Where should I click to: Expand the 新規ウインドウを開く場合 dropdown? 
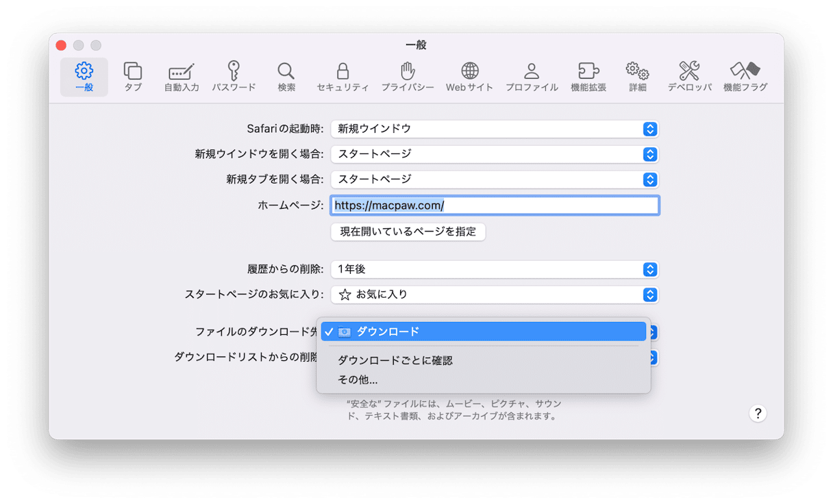494,154
